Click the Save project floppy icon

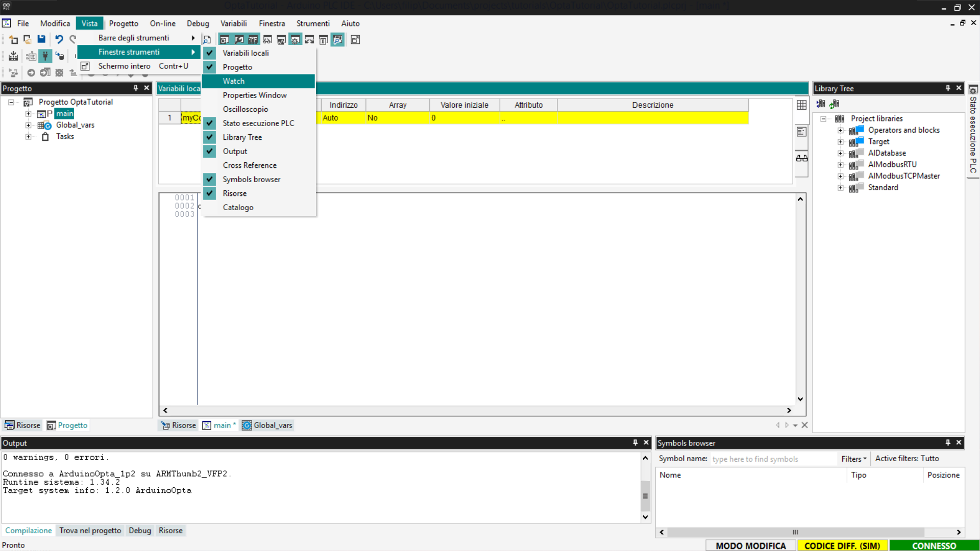(x=41, y=39)
